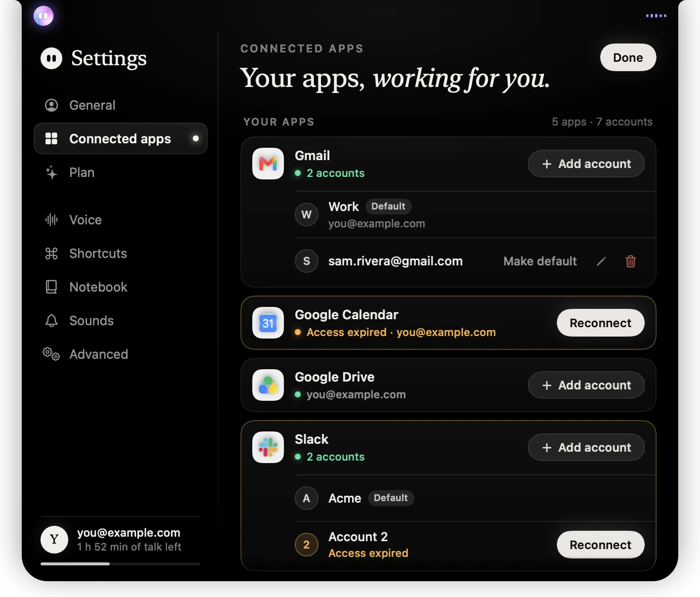This screenshot has height=597, width=700.
Task: Edit the sam.rivera@gmail.com account name
Action: [x=601, y=261]
